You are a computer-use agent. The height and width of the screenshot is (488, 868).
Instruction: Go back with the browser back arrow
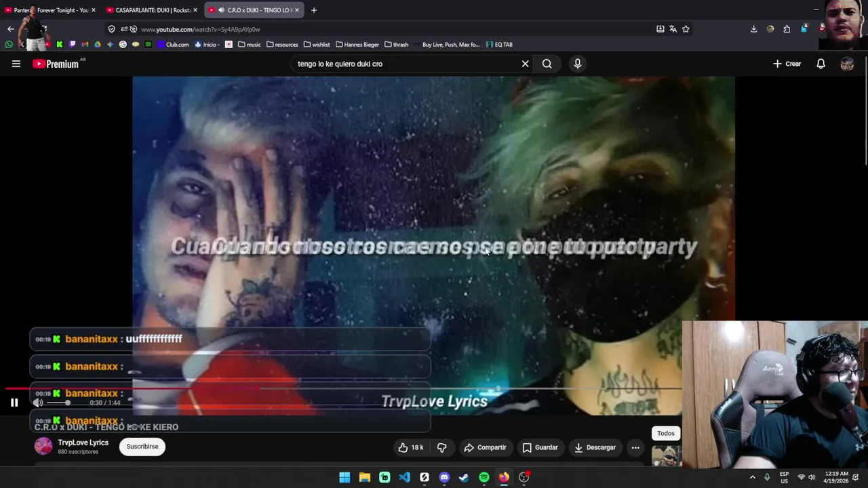click(x=10, y=29)
